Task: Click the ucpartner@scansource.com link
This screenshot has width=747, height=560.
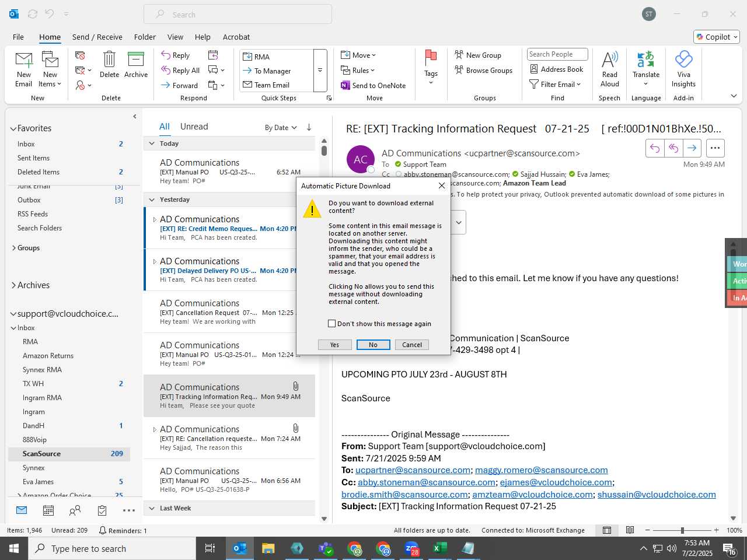Action: 413,470
